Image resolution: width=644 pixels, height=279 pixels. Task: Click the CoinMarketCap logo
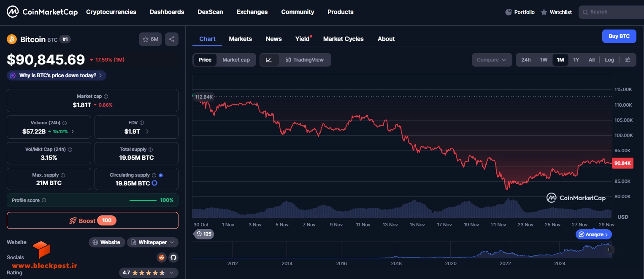click(x=42, y=12)
